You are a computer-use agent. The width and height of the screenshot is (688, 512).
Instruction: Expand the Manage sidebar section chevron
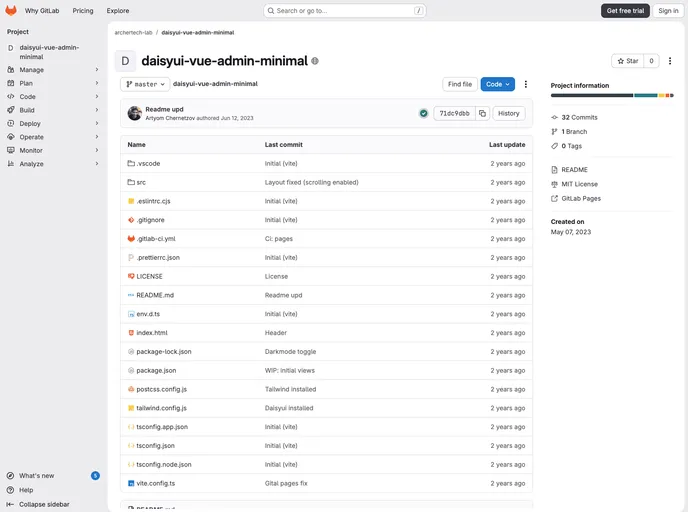[x=97, y=69]
